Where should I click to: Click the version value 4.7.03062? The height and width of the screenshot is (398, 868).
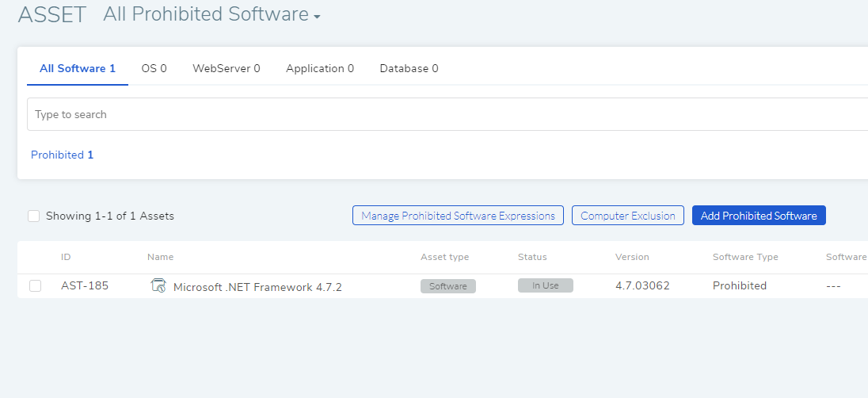tap(643, 285)
